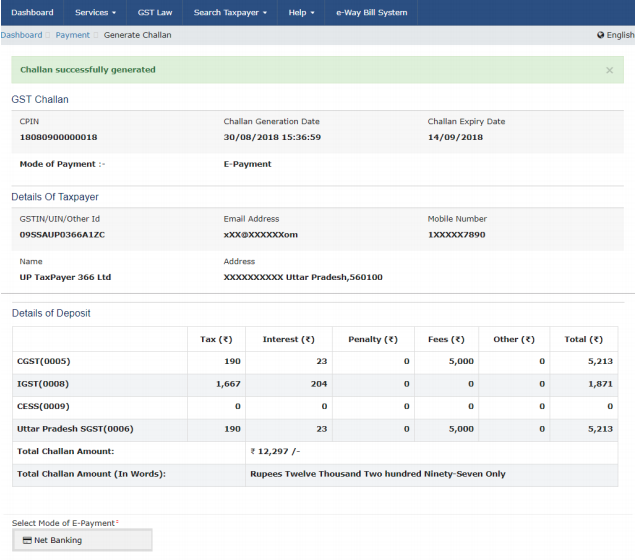Click the GSTIN value 09SSAUP0366A1ZC
Screen dimensions: 636x560
point(62,235)
